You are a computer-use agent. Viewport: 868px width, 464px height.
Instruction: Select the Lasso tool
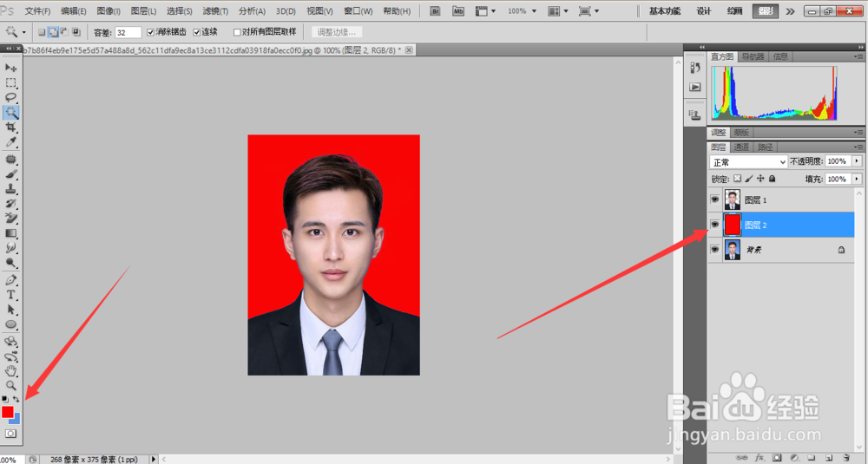tap(10, 97)
